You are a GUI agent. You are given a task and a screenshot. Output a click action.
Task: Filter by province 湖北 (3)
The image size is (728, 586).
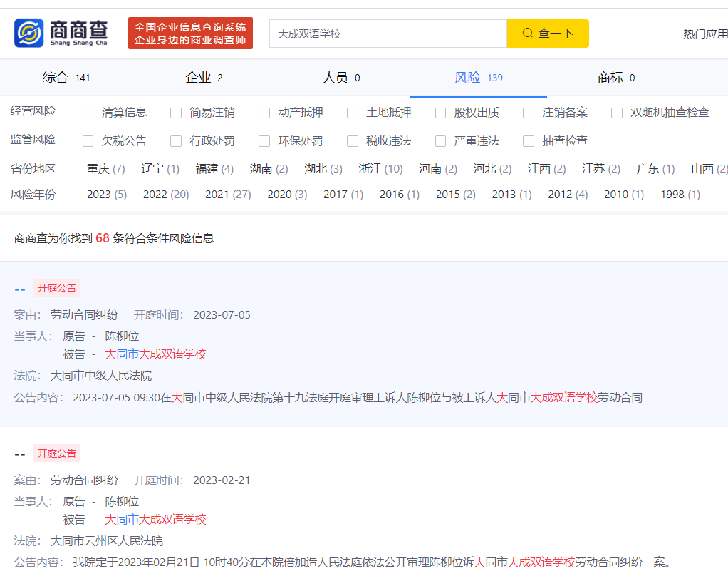coord(323,169)
